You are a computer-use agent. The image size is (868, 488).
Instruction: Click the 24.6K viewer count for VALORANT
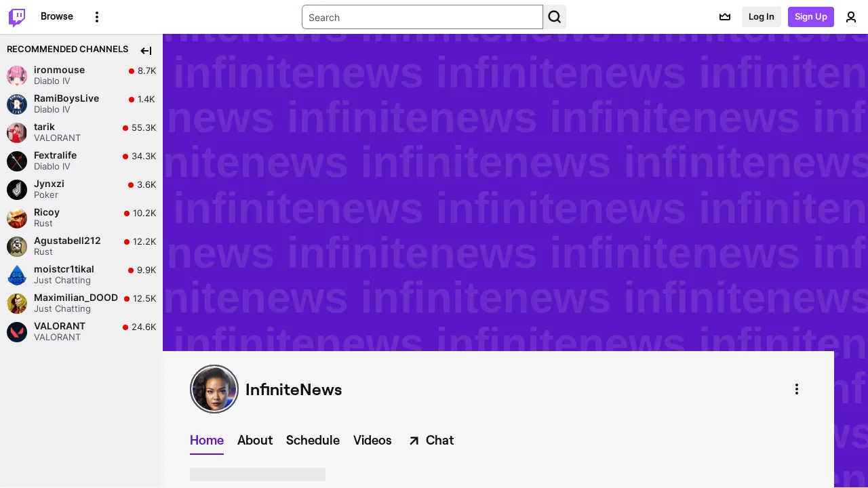point(144,327)
